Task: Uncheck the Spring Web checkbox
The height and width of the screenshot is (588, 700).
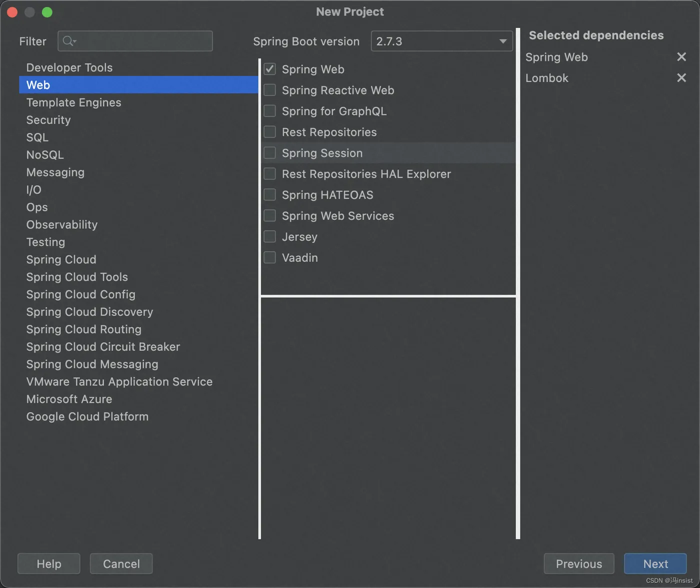Action: coord(269,69)
